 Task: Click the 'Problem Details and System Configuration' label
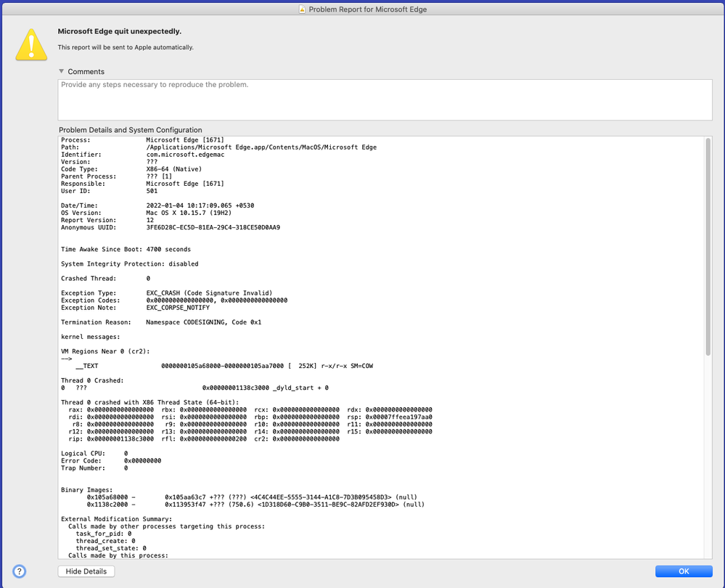131,130
